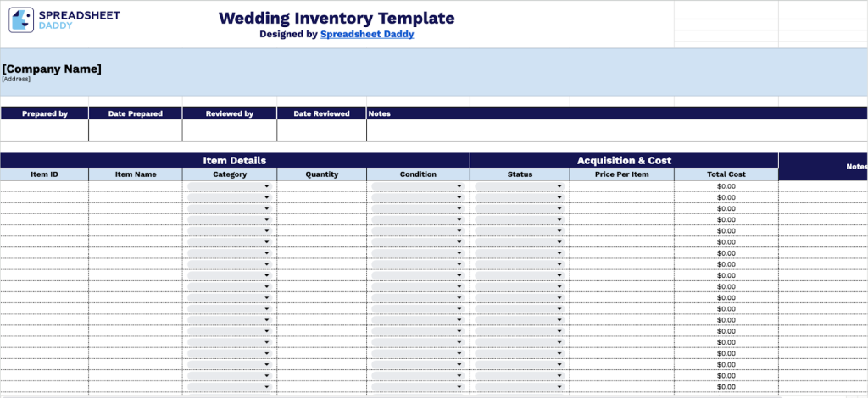
Task: Select the Quantity column header
Action: click(x=321, y=174)
